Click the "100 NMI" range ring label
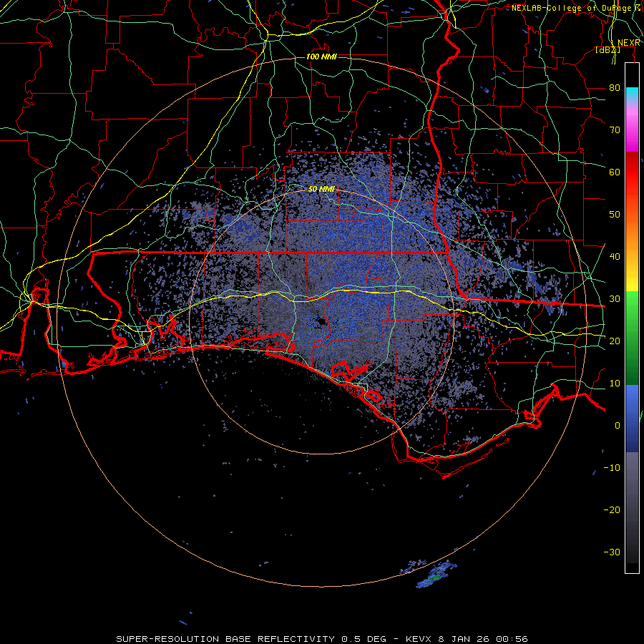 321,57
